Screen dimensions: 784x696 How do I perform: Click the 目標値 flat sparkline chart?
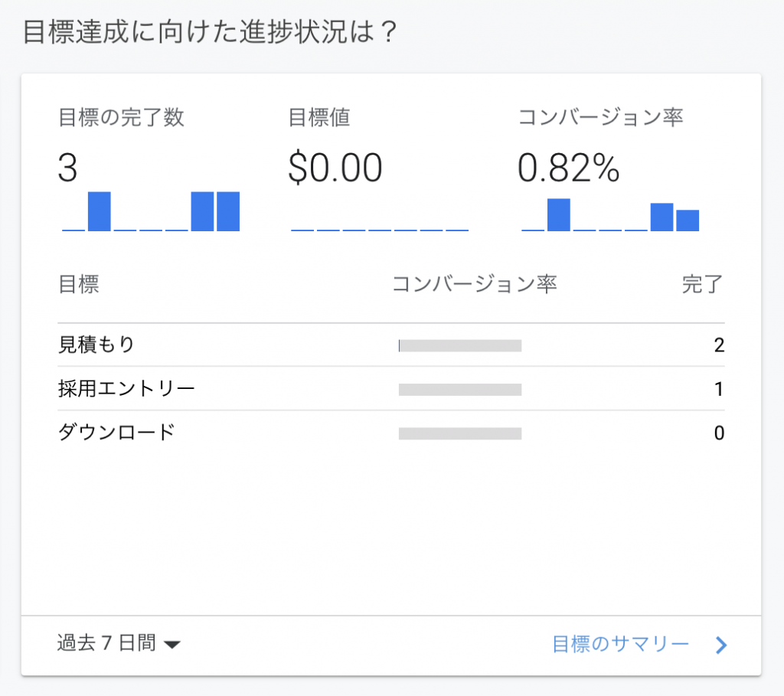[x=380, y=227]
